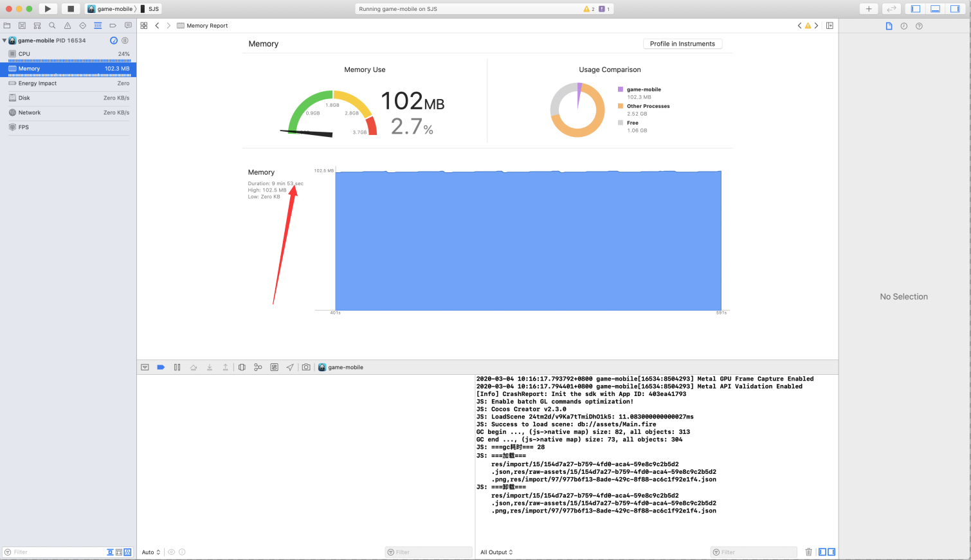
Task: Click Simulate Location arrow icon
Action: click(290, 367)
